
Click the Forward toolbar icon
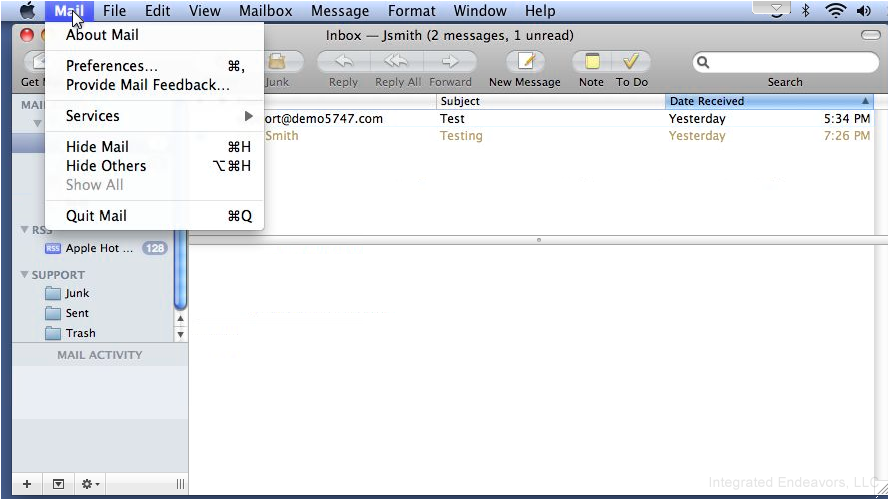click(x=450, y=61)
